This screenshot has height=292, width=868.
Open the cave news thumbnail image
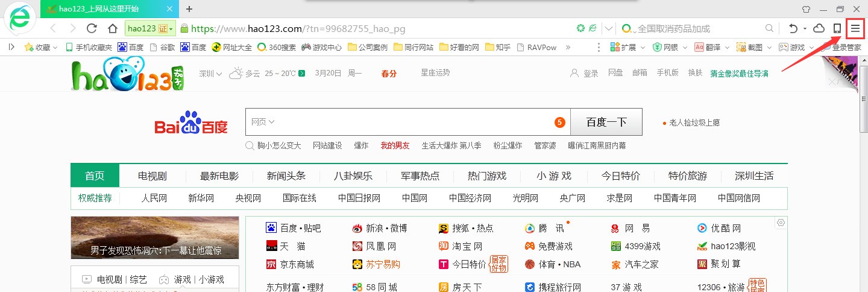[x=155, y=238]
